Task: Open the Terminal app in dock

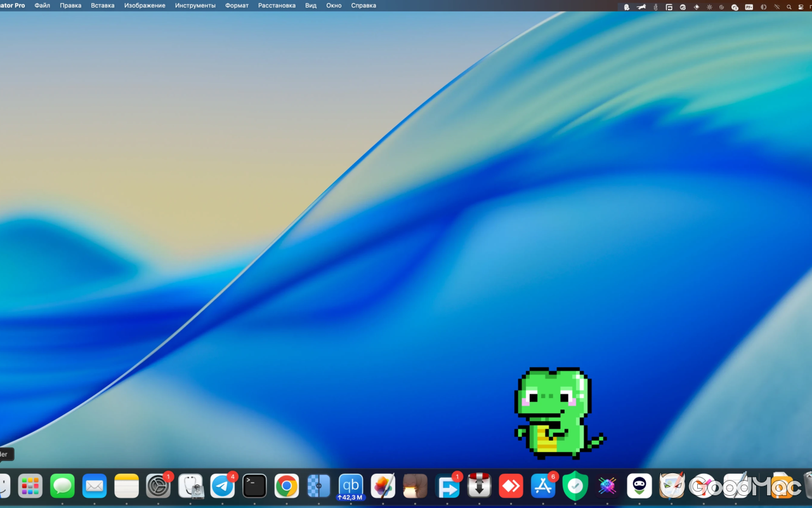Action: click(x=254, y=486)
